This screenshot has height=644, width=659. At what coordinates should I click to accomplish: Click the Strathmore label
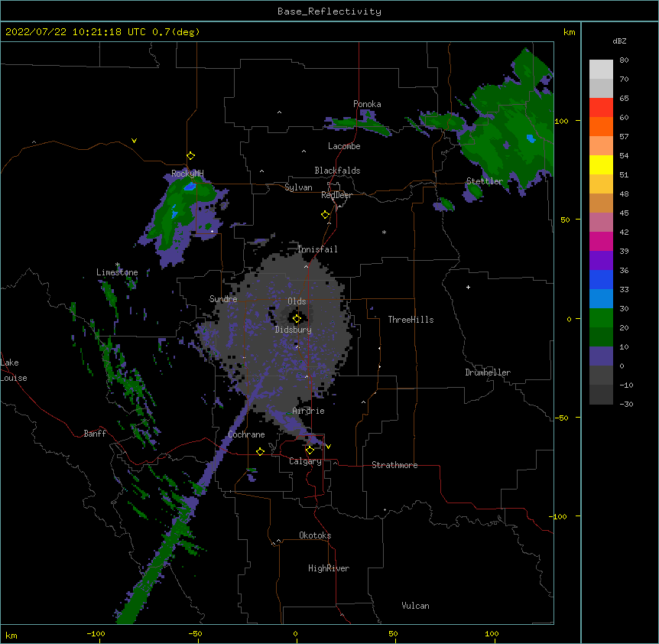point(394,465)
